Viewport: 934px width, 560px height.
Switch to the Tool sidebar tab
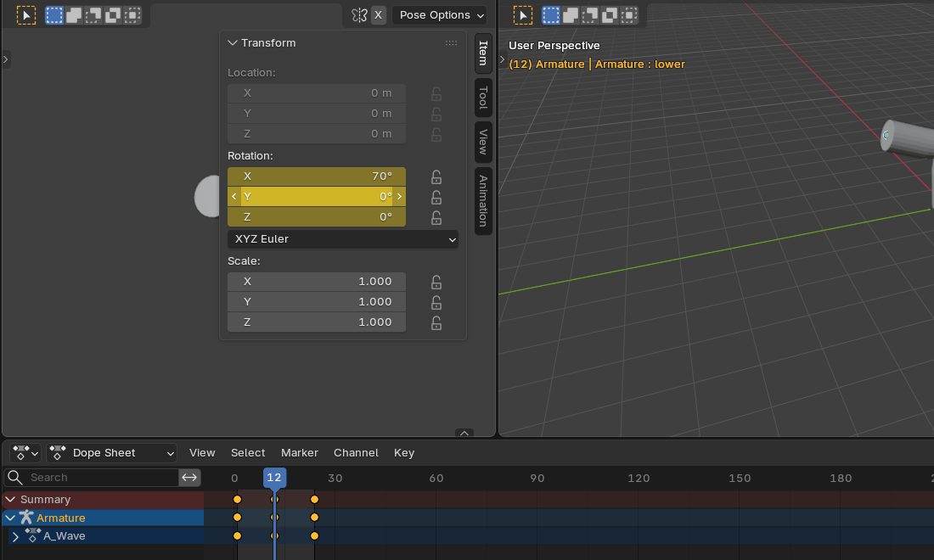tap(483, 98)
